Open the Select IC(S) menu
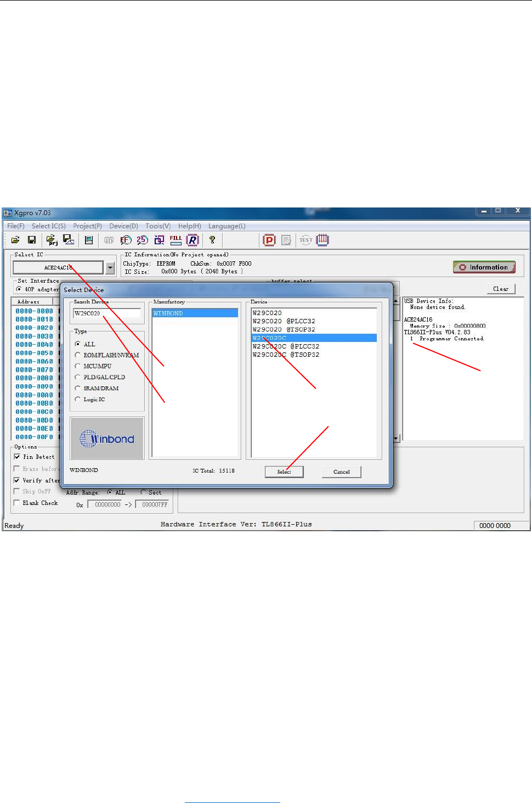532x803 pixels. [x=49, y=226]
